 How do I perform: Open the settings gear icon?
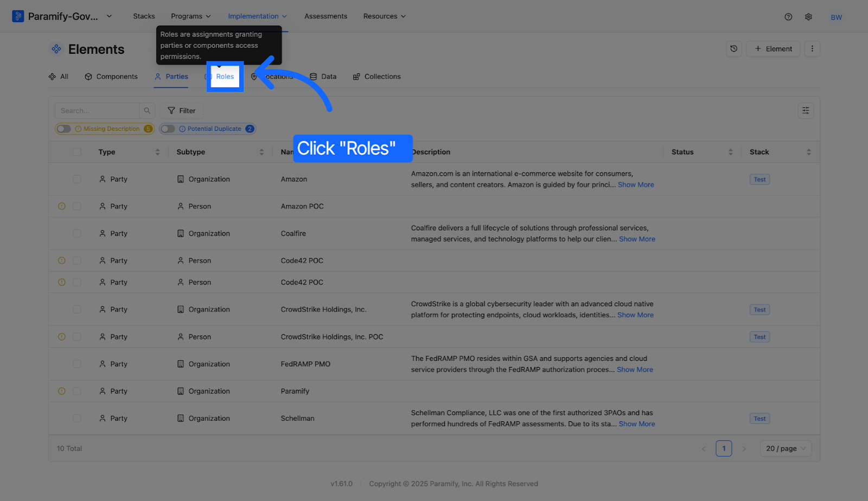(x=808, y=17)
